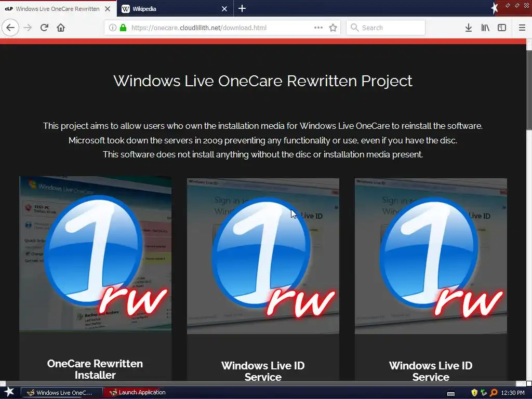
Task: Open the Downloads panel arrow icon
Action: click(x=469, y=28)
